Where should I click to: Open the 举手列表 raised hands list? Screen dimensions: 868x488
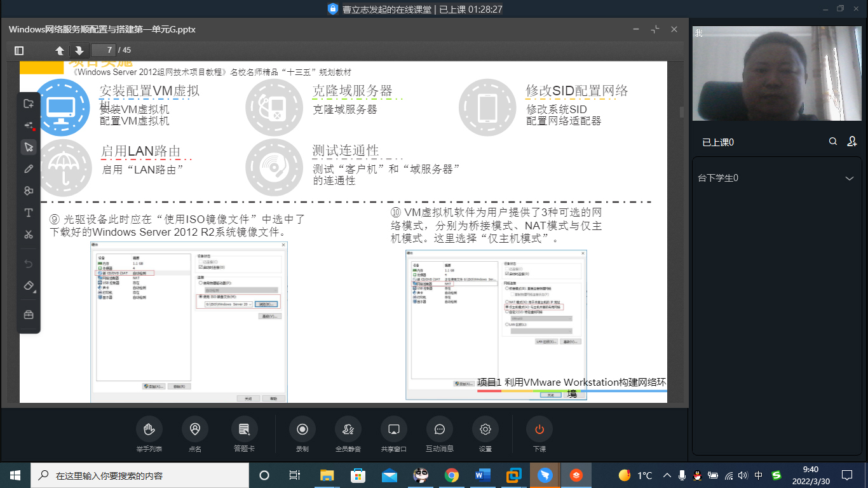click(x=149, y=430)
